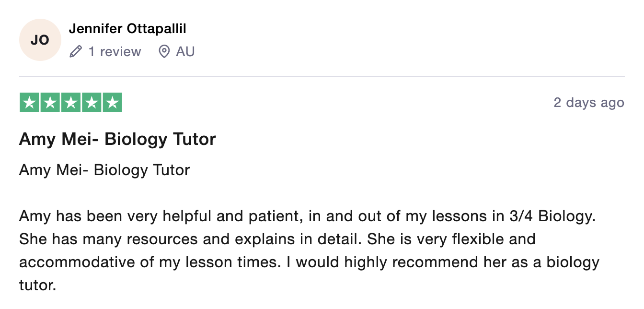Click the "3/4 Biology" text in the review
The width and height of the screenshot is (644, 309).
tap(552, 216)
